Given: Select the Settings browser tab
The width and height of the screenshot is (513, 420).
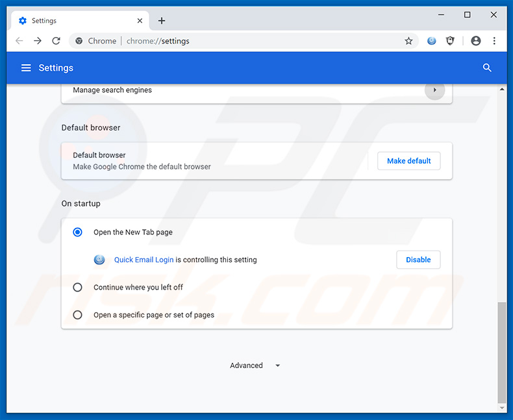Looking at the screenshot, I should click(80, 21).
